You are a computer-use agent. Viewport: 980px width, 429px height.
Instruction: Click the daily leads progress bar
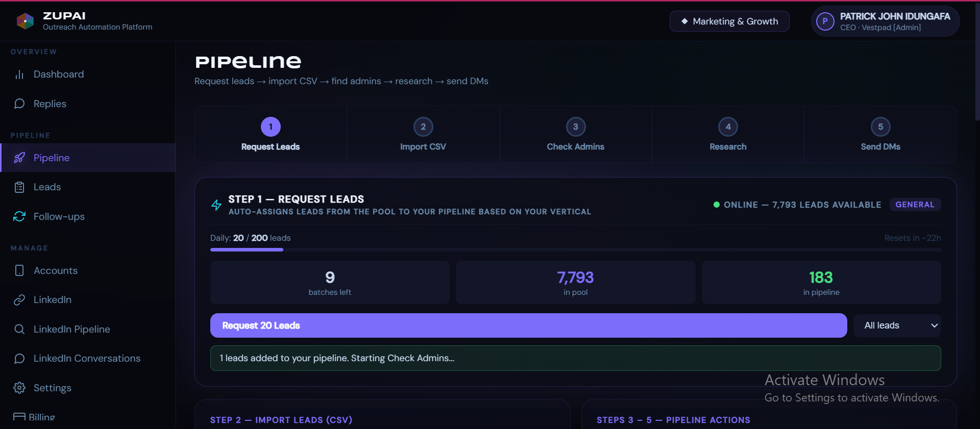pyautogui.click(x=575, y=249)
